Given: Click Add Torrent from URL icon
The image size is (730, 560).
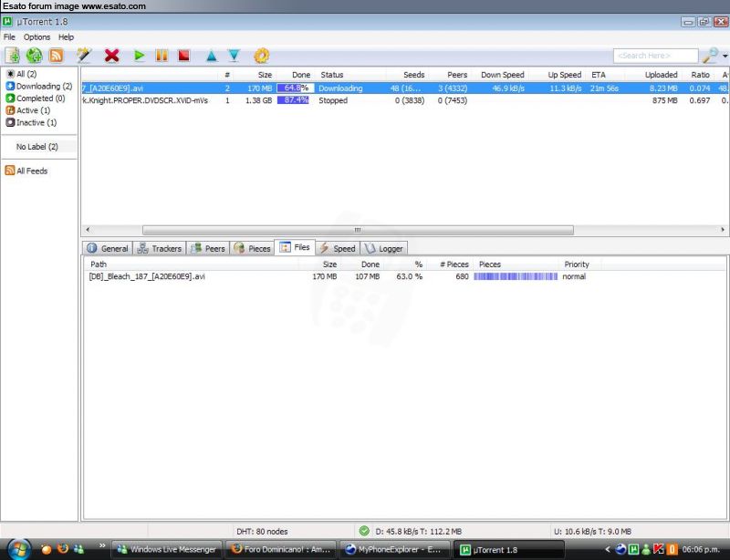Looking at the screenshot, I should 35,56.
